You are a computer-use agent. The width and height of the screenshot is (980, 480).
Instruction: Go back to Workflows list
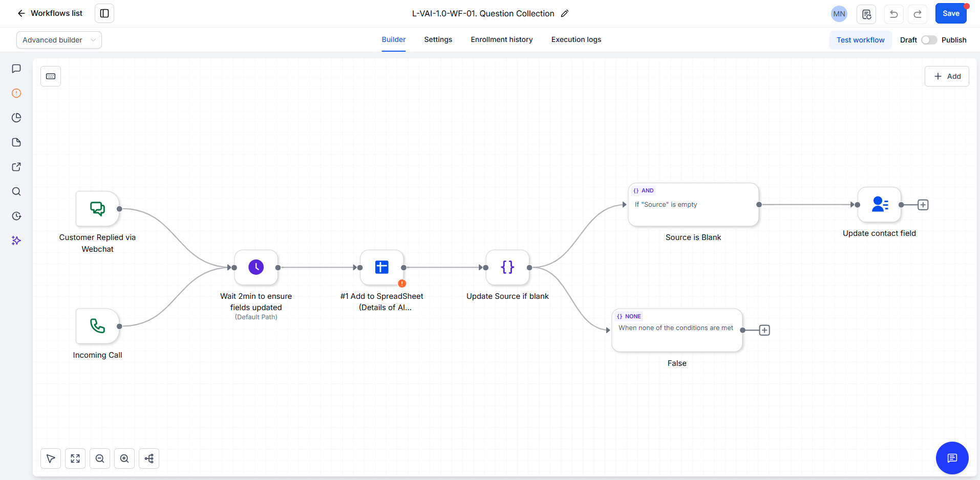click(50, 13)
